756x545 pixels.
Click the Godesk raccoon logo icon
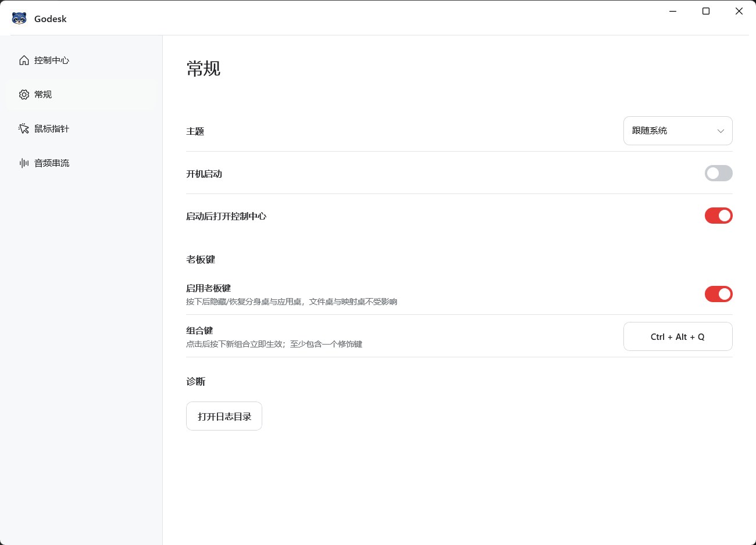[x=19, y=19]
